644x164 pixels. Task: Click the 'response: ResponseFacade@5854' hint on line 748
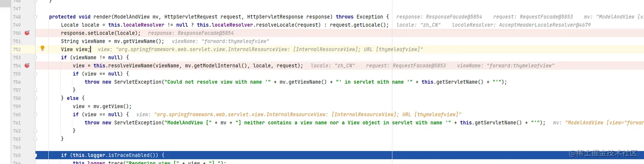point(439,17)
